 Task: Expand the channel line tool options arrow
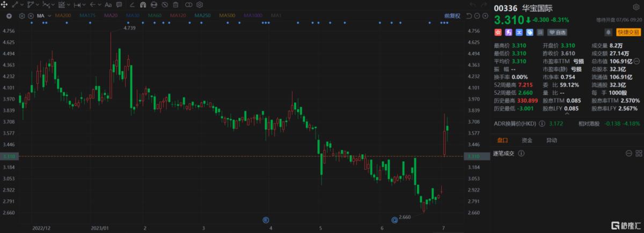tap(37, 5)
